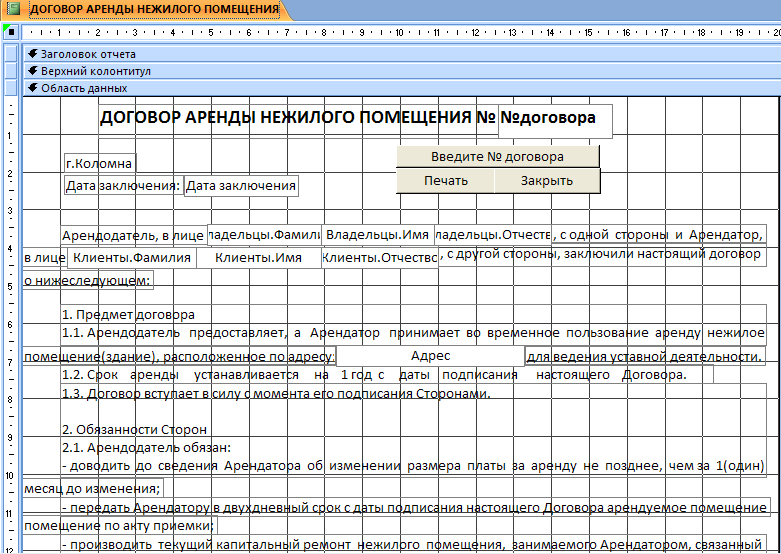This screenshot has height=554, width=781.
Task: Select the label 'с другой стороны, заключили настоящий договор'
Action: click(602, 258)
